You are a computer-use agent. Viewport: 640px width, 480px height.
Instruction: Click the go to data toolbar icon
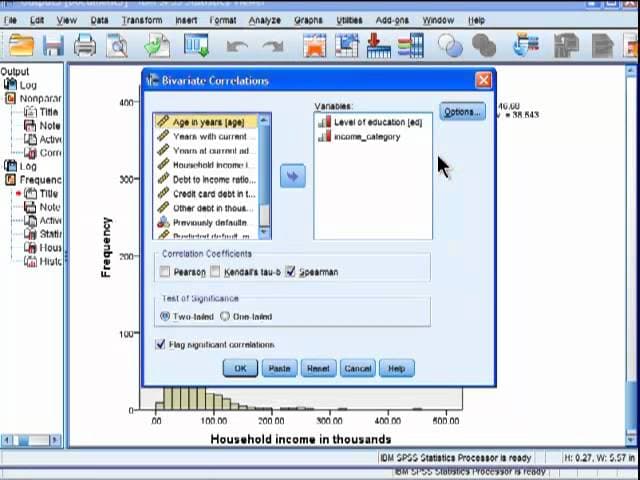point(315,45)
